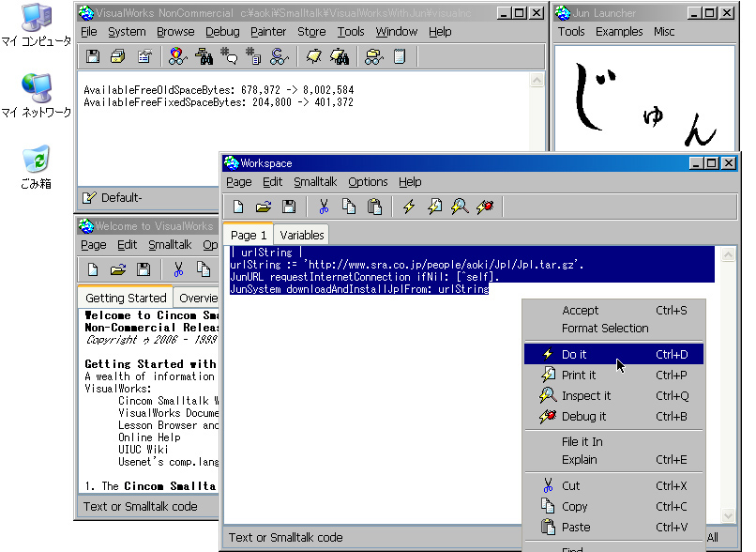Image resolution: width=756 pixels, height=552 pixels.
Task: Select Cut in the context menu
Action: click(613, 486)
